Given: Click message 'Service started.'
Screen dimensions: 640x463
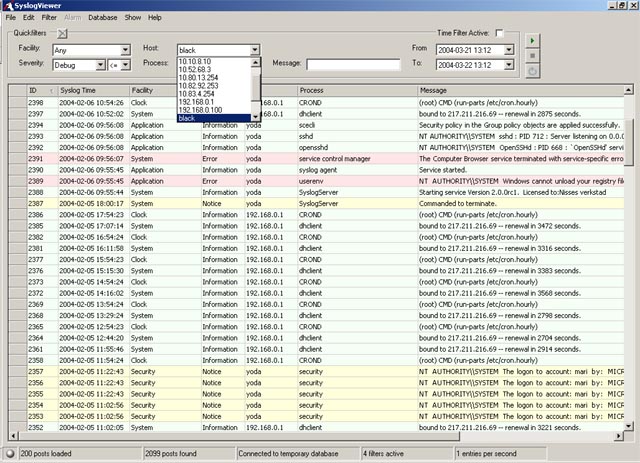Looking at the screenshot, I should tap(442, 170).
